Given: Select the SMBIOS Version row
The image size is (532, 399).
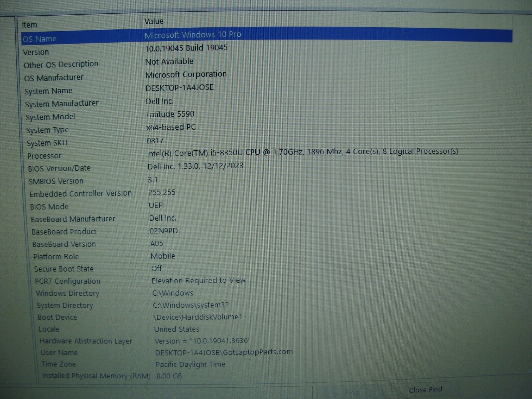Looking at the screenshot, I should click(56, 181).
